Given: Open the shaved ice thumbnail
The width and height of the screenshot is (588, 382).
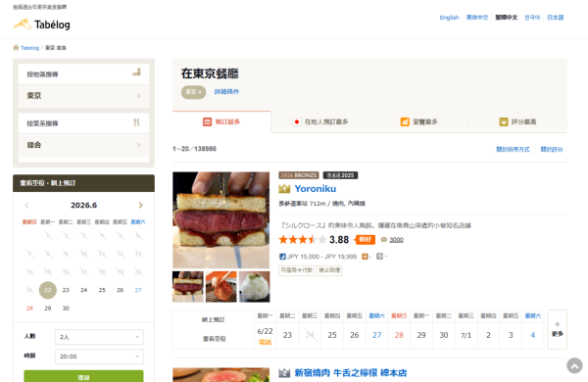Looking at the screenshot, I should tap(254, 287).
